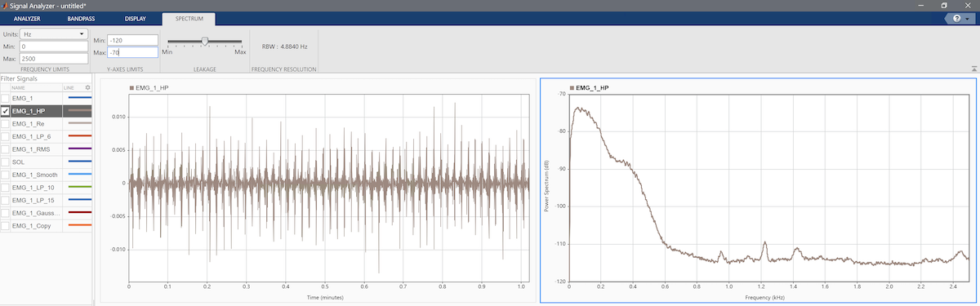Collapse the toolstrip using minimize arrow icon

(x=973, y=69)
